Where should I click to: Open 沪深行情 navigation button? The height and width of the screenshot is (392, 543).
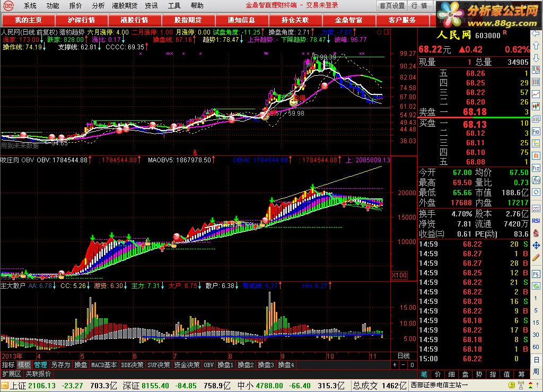tap(81, 20)
